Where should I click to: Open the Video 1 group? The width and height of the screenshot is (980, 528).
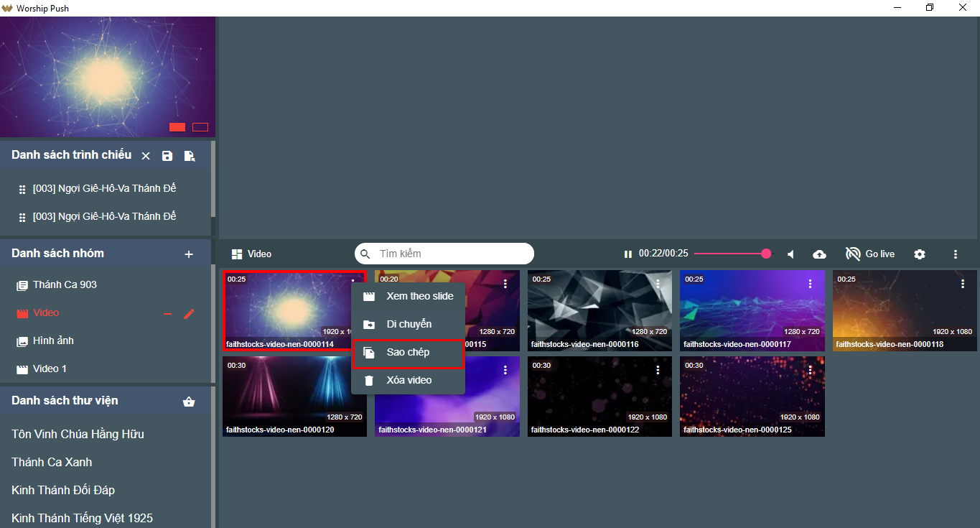coord(50,369)
